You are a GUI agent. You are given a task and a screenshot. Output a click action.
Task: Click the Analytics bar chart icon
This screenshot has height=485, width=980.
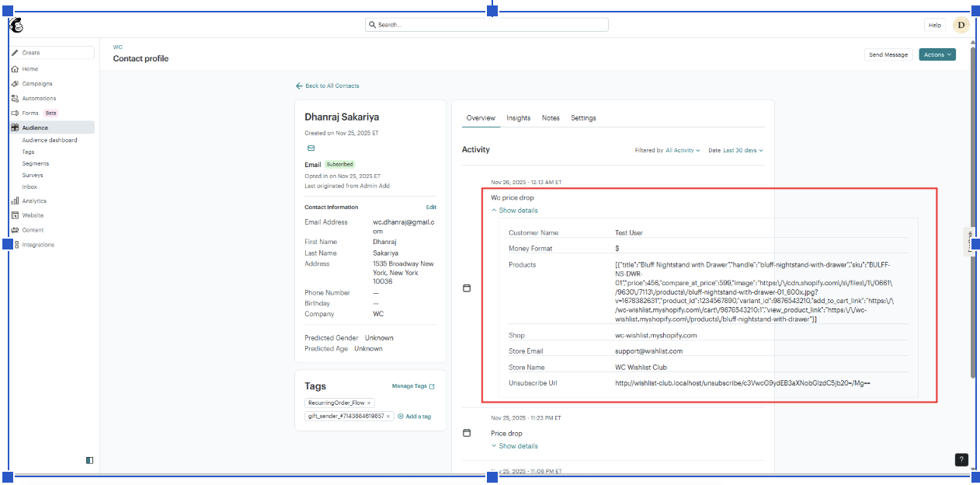(15, 201)
